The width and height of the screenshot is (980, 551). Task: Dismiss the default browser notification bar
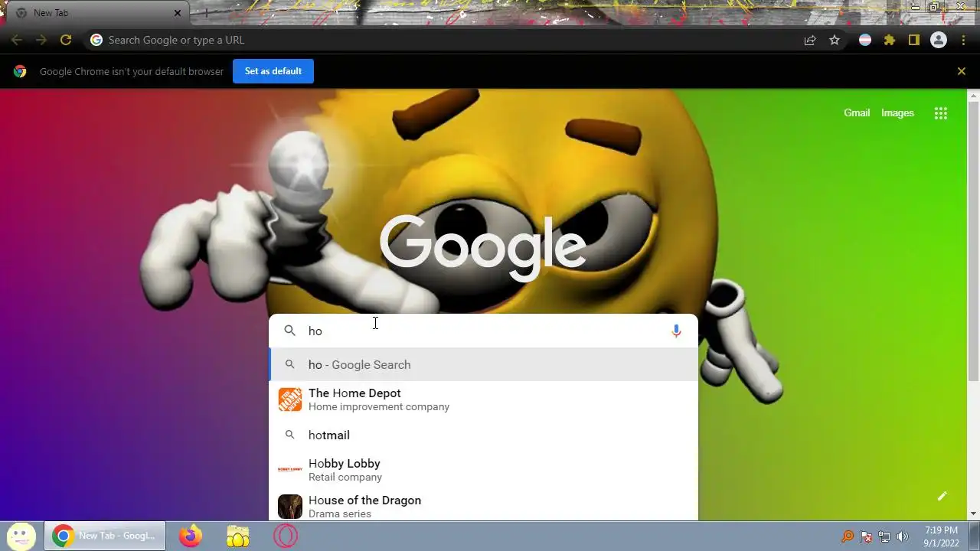[x=962, y=71]
